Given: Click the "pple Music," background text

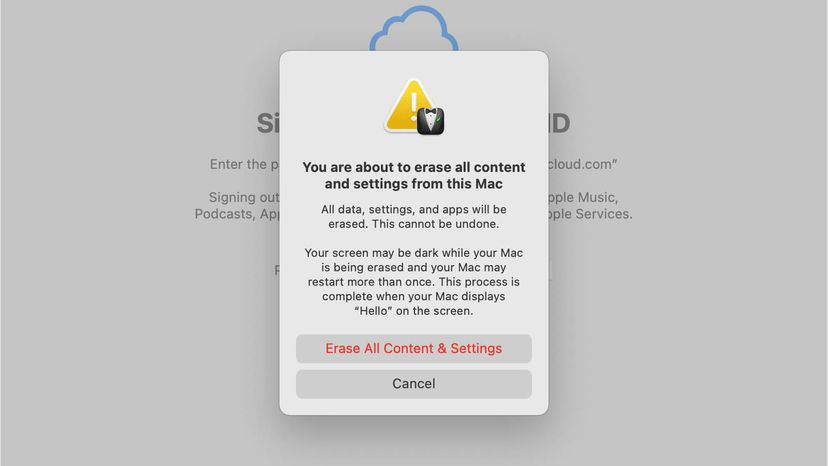Looking at the screenshot, I should [583, 198].
